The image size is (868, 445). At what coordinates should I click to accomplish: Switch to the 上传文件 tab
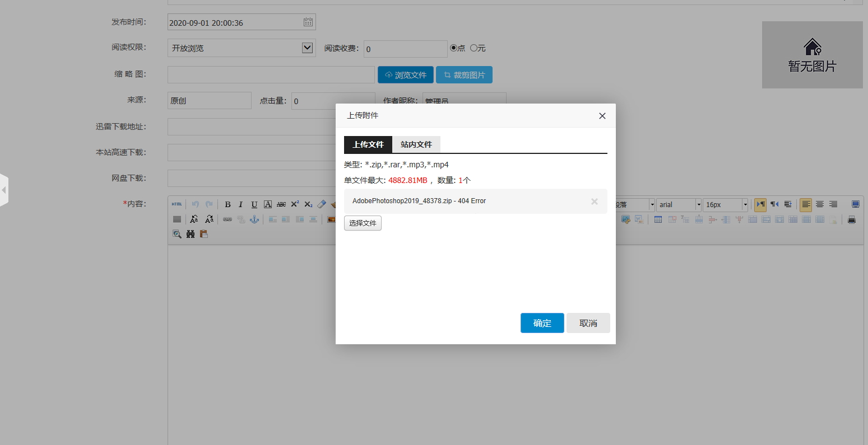click(368, 144)
